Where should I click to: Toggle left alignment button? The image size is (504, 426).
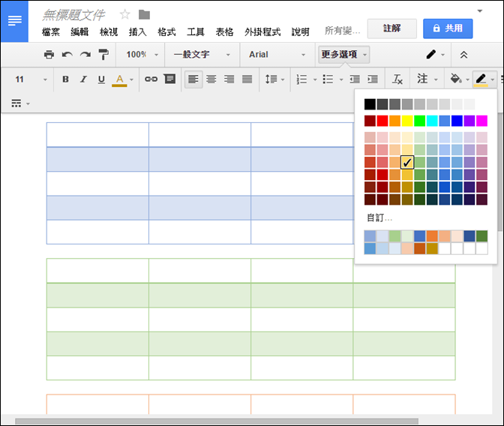pos(193,79)
